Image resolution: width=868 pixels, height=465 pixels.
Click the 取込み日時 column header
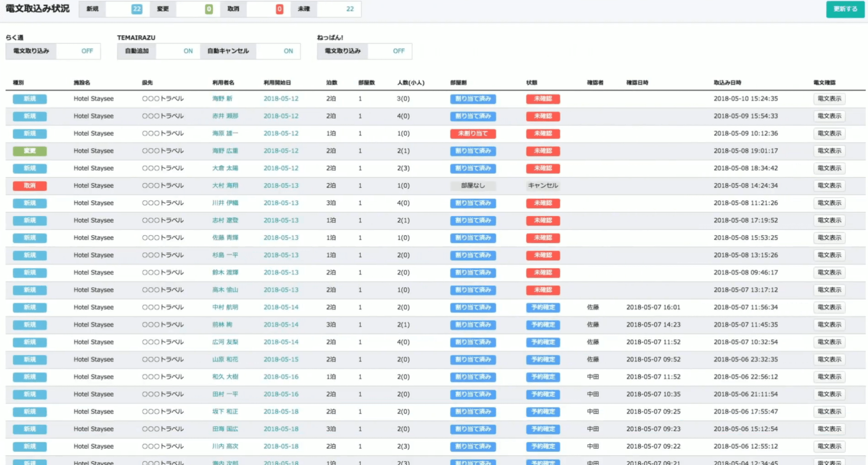point(727,83)
